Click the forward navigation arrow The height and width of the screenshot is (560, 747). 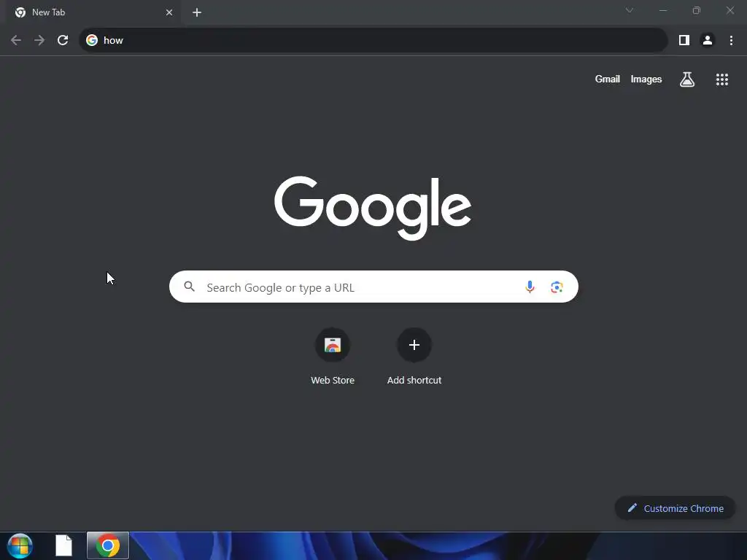tap(39, 41)
